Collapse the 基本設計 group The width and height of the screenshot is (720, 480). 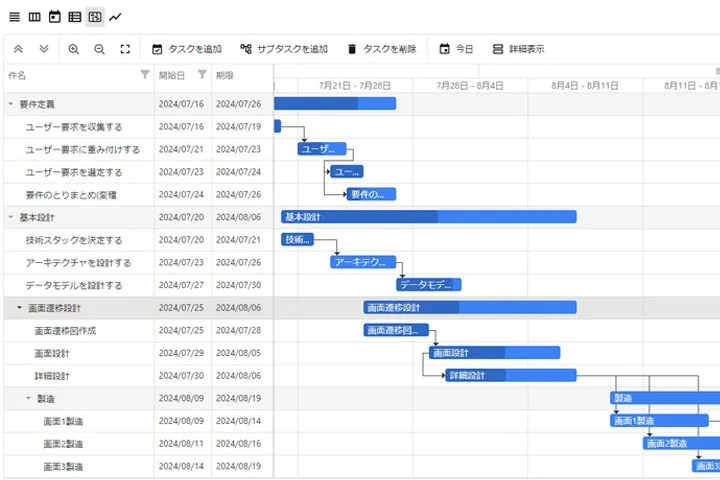pyautogui.click(x=11, y=217)
